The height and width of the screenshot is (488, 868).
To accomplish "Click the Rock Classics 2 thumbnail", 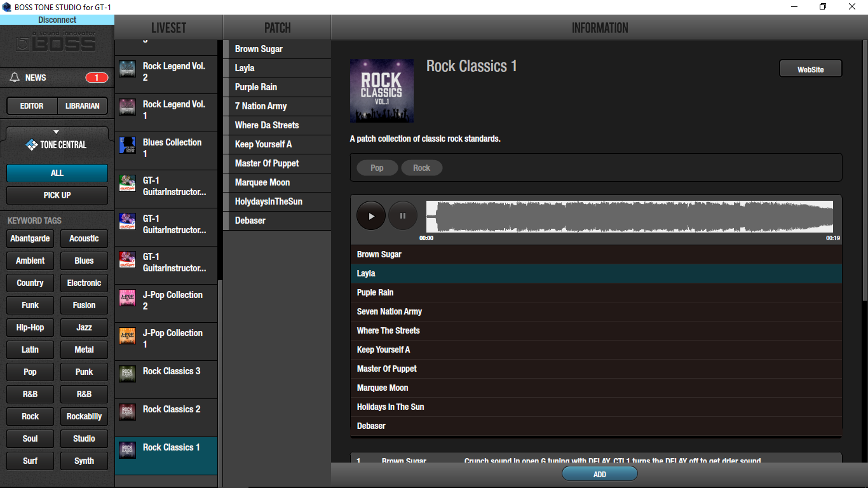I will click(x=128, y=412).
